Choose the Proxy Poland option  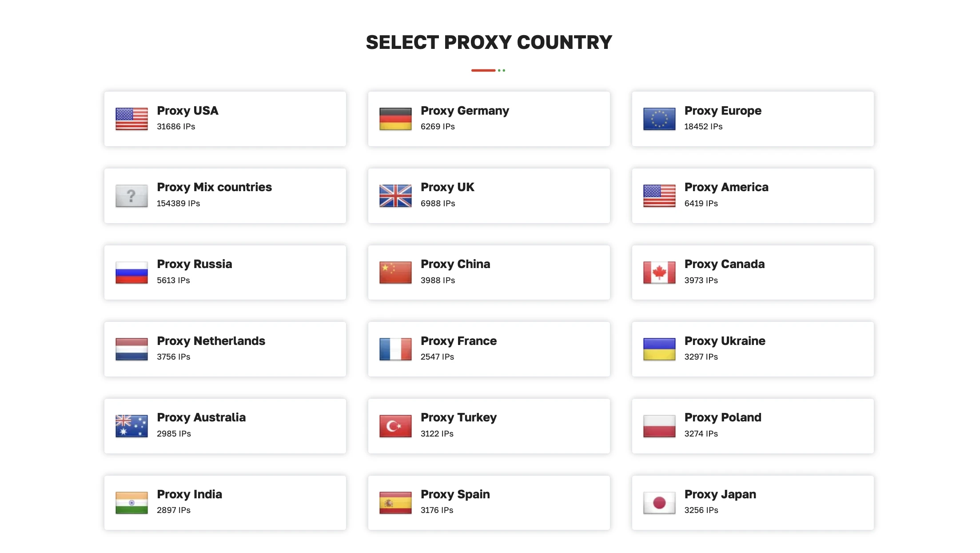point(753,426)
